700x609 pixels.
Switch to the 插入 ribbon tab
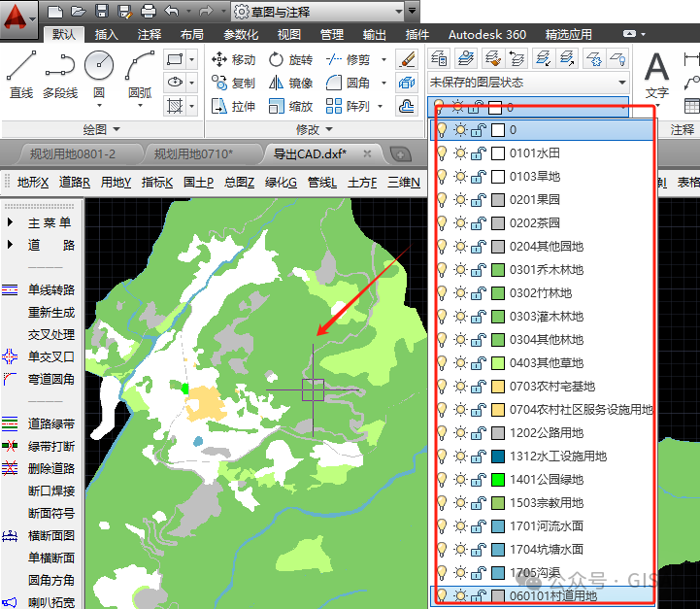tap(106, 34)
